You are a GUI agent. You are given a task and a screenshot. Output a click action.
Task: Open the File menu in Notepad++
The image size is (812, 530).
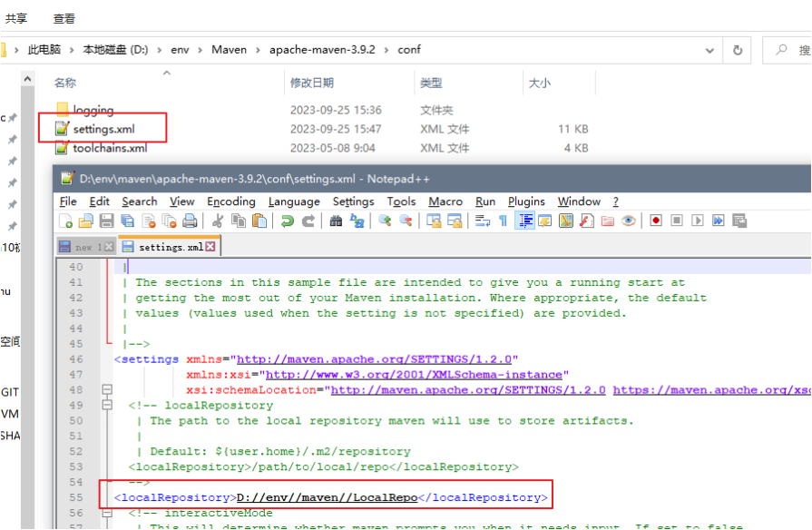pyautogui.click(x=68, y=201)
